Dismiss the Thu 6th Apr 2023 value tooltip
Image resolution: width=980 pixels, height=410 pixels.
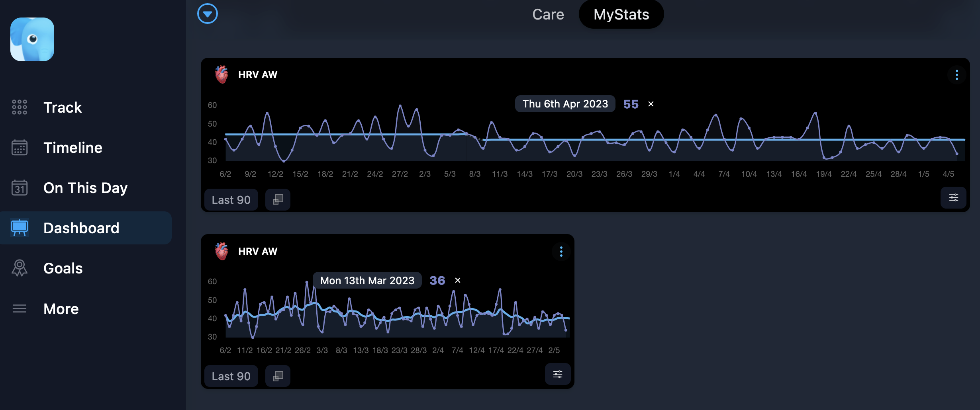pyautogui.click(x=651, y=104)
